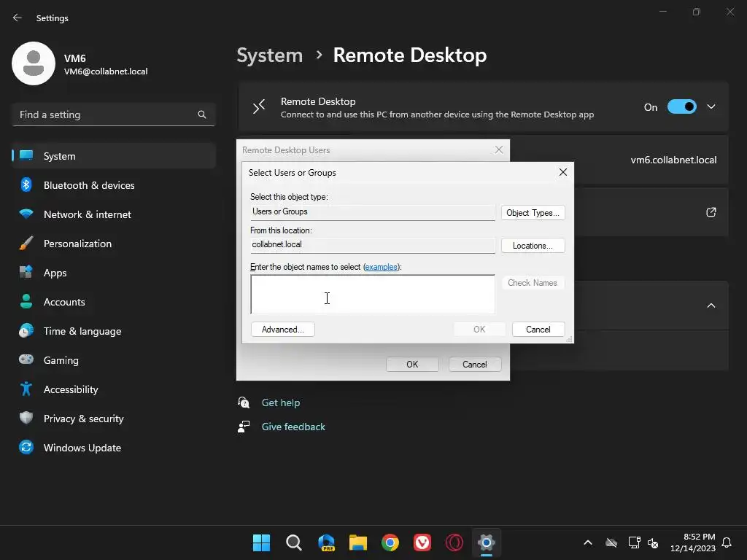Click the Users or Groups object type field
747x560 pixels.
click(373, 212)
